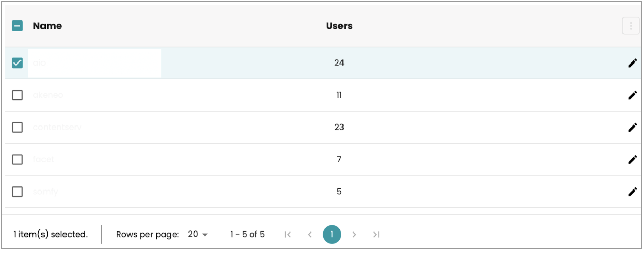Image resolution: width=644 pixels, height=253 pixels.
Task: Select the somfy row checkbox
Action: click(x=17, y=192)
